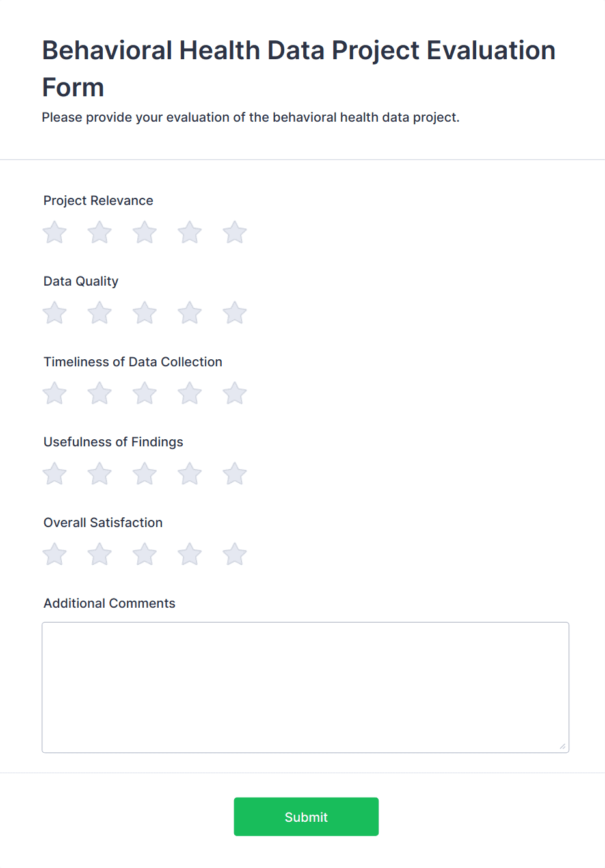Rate Data Quality with three stars
The height and width of the screenshot is (868, 605).
tap(144, 312)
